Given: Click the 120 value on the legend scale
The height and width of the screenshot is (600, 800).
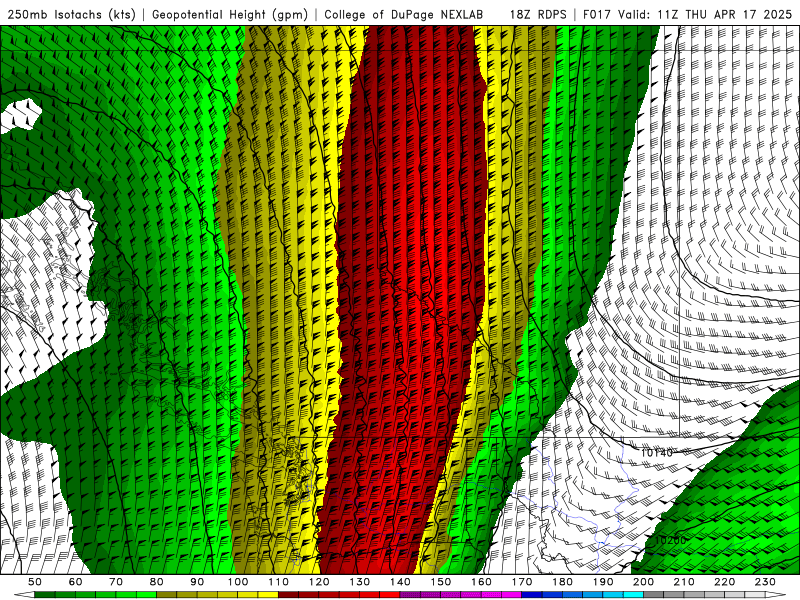Looking at the screenshot, I should click(319, 582).
